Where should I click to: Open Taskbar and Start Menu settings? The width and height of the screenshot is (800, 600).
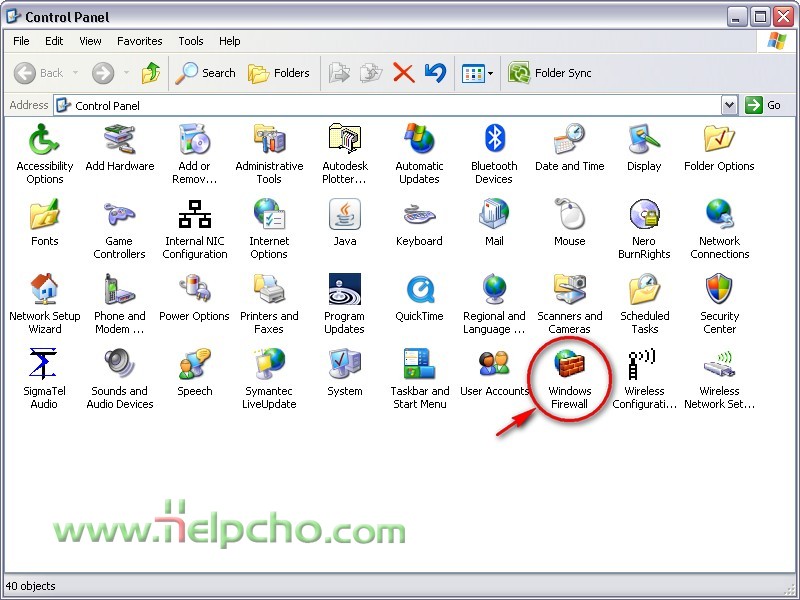(419, 379)
